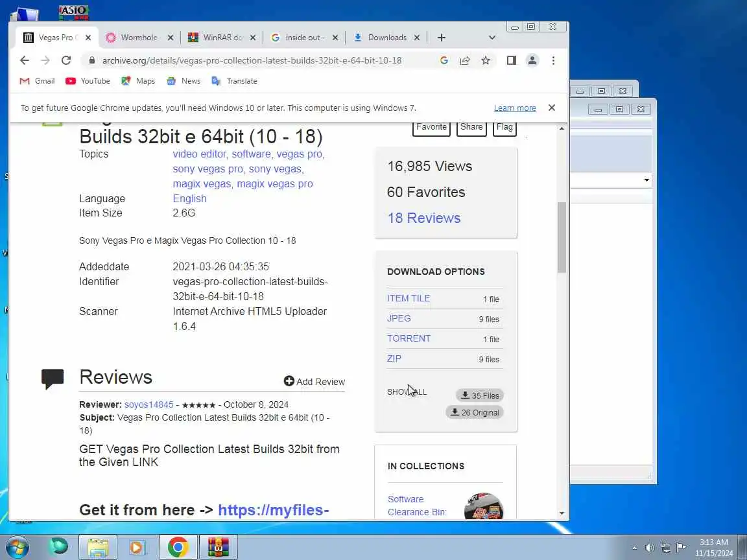Image resolution: width=747 pixels, height=560 pixels.
Task: Open the sony vegas pro topic link
Action: [207, 169]
